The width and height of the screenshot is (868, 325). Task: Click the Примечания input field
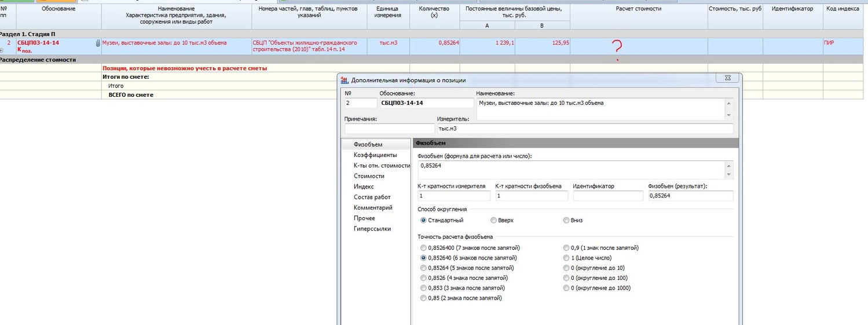[389, 129]
